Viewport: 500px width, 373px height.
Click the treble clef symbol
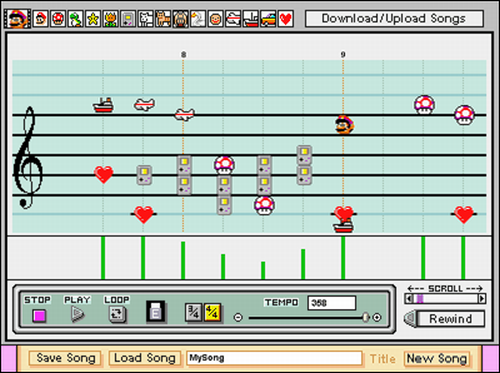click(x=27, y=157)
